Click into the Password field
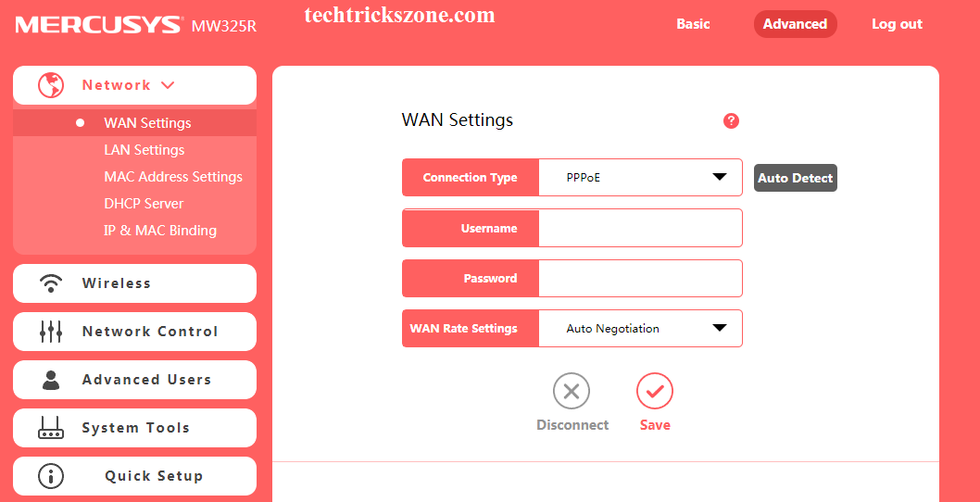The image size is (980, 502). [x=640, y=278]
